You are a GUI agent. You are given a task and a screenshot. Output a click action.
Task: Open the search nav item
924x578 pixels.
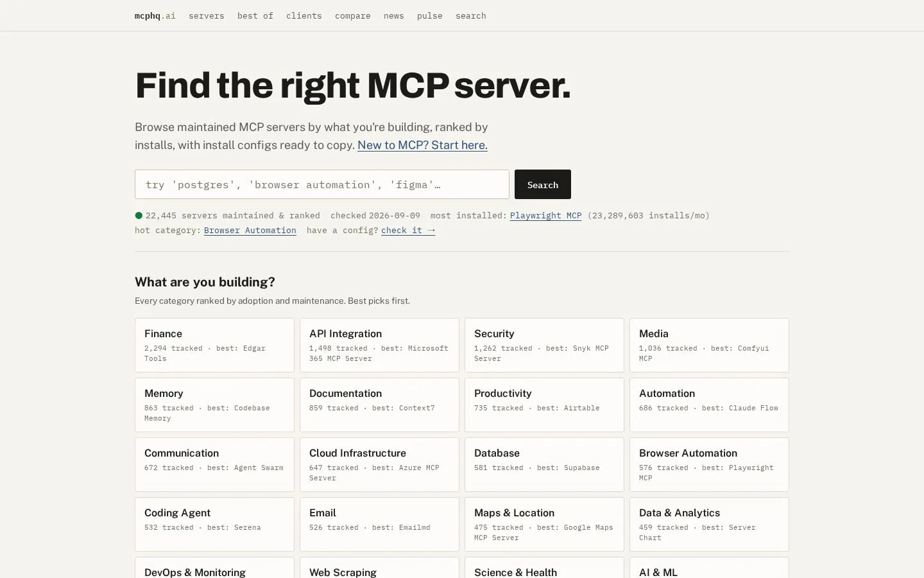point(470,15)
